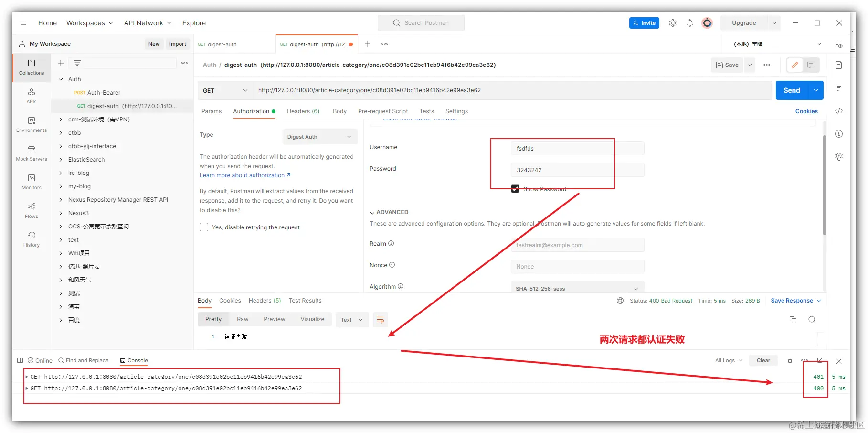Open the Digest Auth type dropdown

point(320,137)
